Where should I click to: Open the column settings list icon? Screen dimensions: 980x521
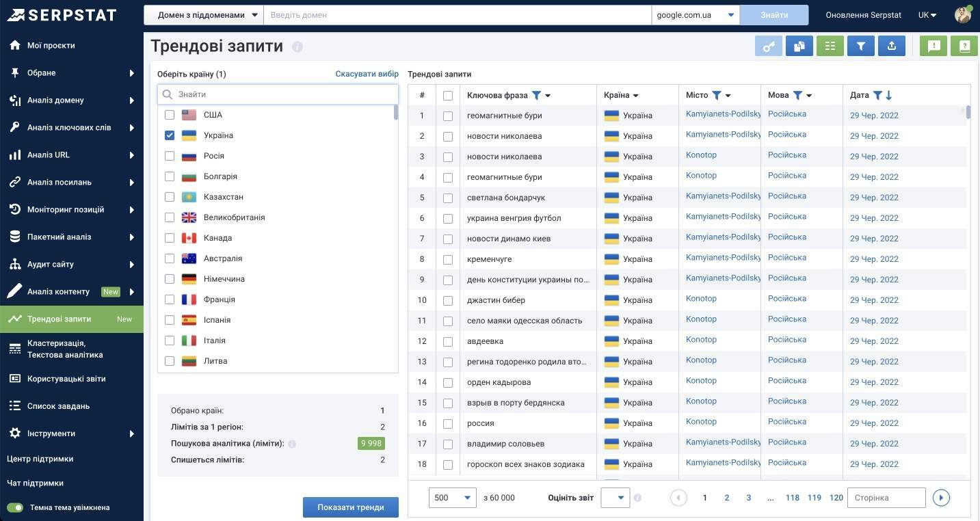(x=830, y=46)
